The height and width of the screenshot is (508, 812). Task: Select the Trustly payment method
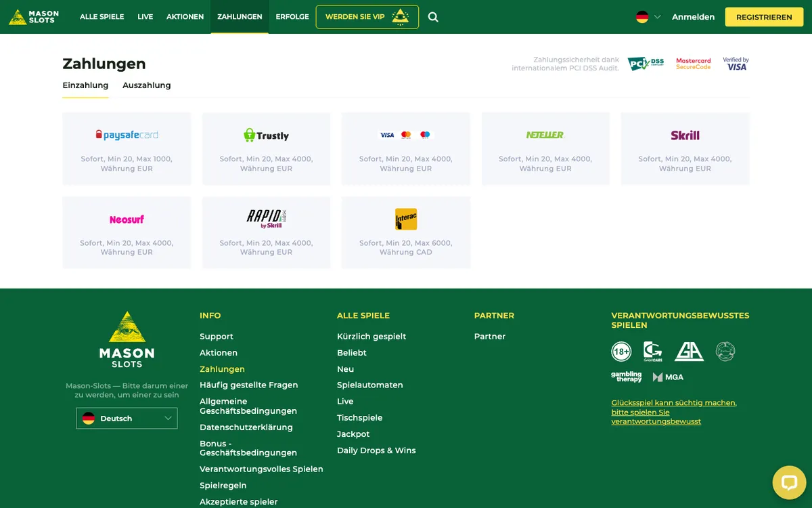[266, 149]
